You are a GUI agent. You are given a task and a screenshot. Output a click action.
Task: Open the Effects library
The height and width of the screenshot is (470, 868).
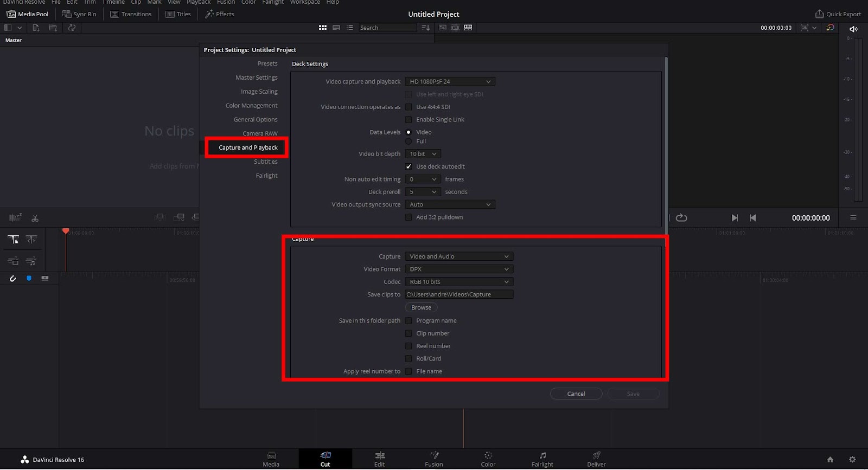220,14
